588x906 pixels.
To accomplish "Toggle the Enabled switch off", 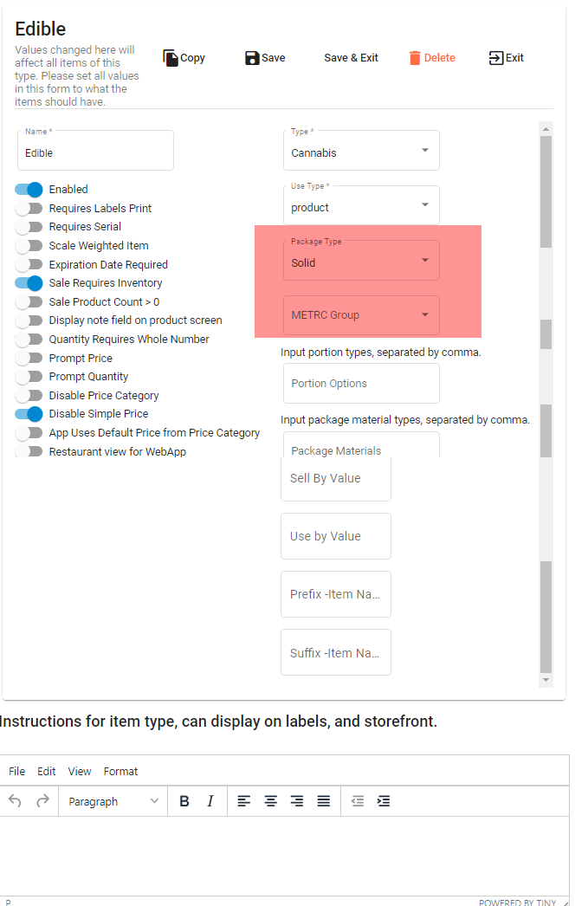I will coord(29,190).
